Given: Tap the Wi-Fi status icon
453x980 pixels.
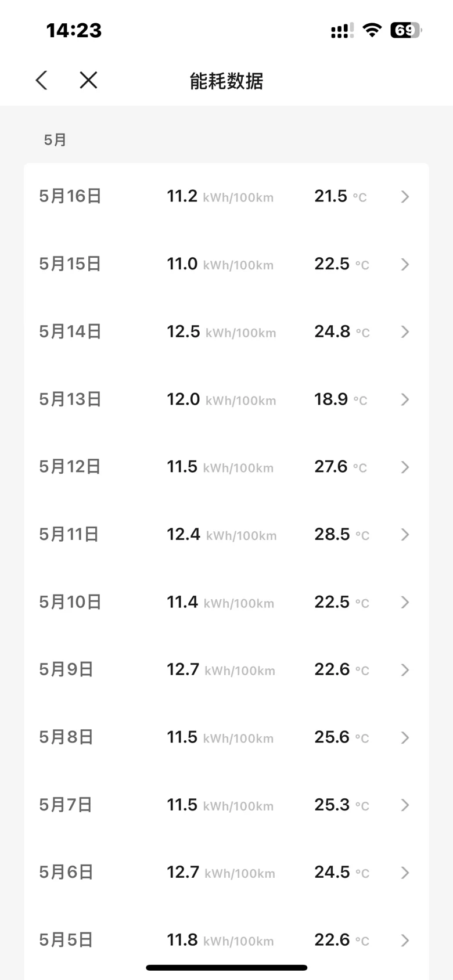Looking at the screenshot, I should point(372,30).
